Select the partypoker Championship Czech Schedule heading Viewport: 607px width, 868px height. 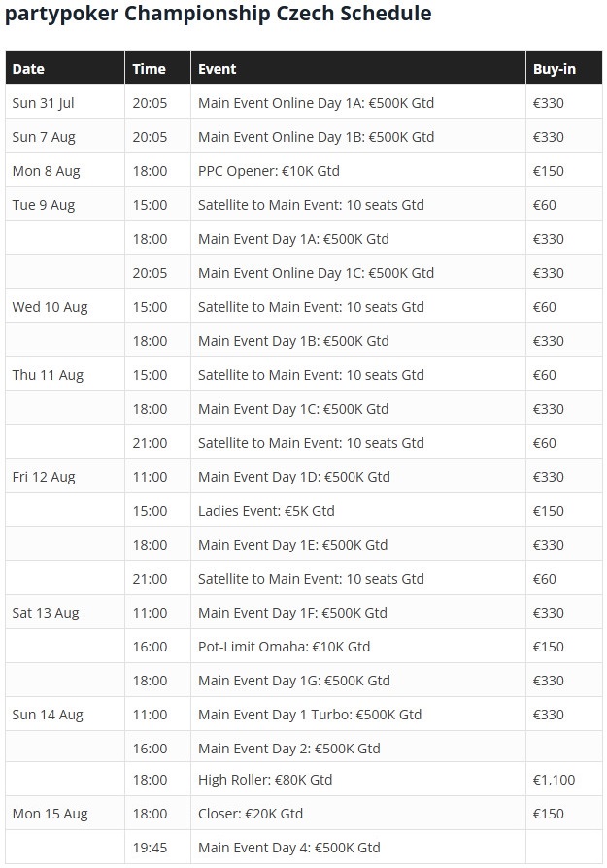coord(219,14)
